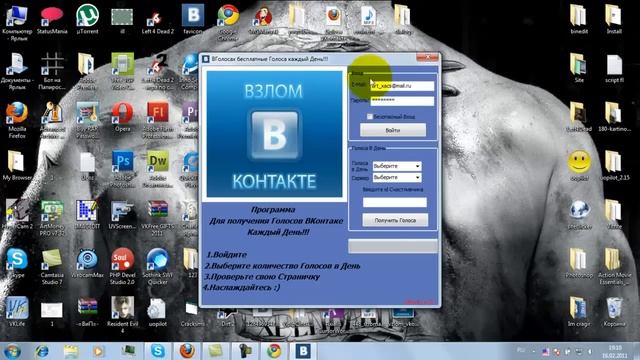The height and width of the screenshot is (360, 640).
Task: Open the Компьютер - Ярлык desktop icon
Action: pos(17,22)
